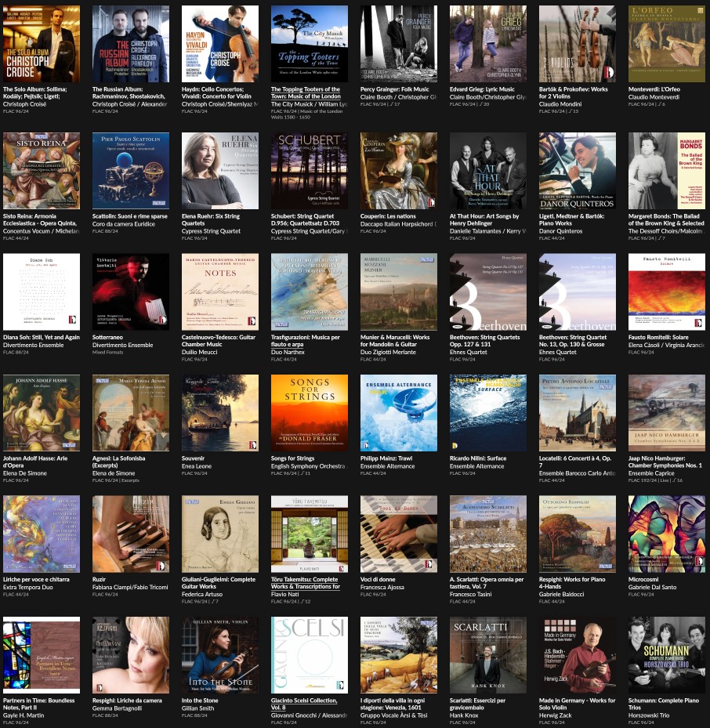Viewport: 710px width, 728px height.
Task: Select Into the Stone Gillian Smith cover
Action: pyautogui.click(x=220, y=655)
